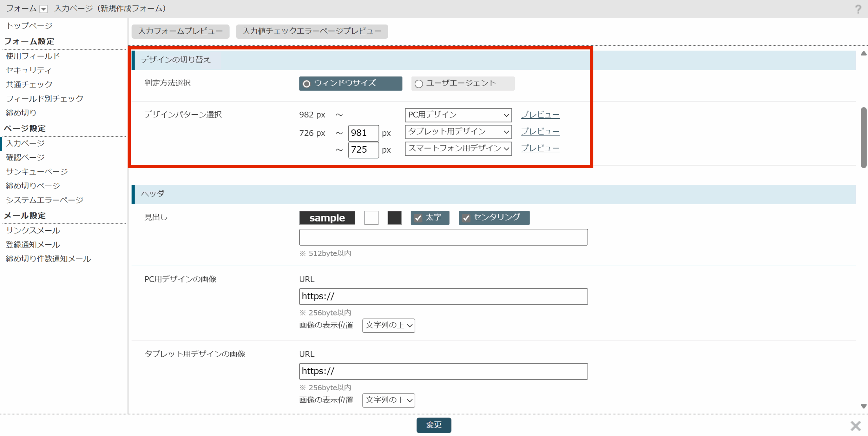Click the vertical scrollbar thumb
868x436 pixels.
[x=864, y=137]
